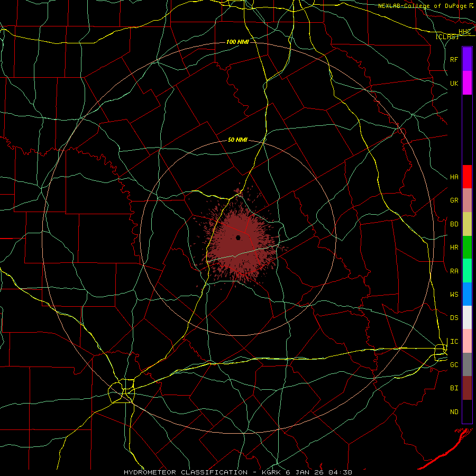This screenshot has width=476, height=476.
Task: Click the HHC product code label
Action: (464, 32)
